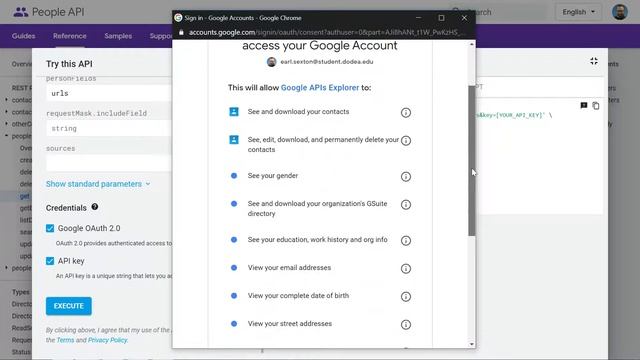This screenshot has width=640, height=360.
Task: Click the People API logo icon
Action: [x=20, y=12]
